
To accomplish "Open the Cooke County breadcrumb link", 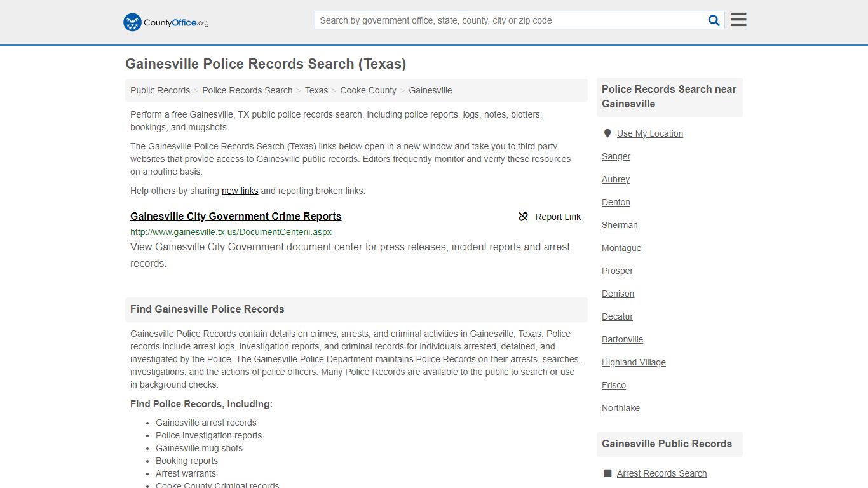I will click(x=368, y=90).
